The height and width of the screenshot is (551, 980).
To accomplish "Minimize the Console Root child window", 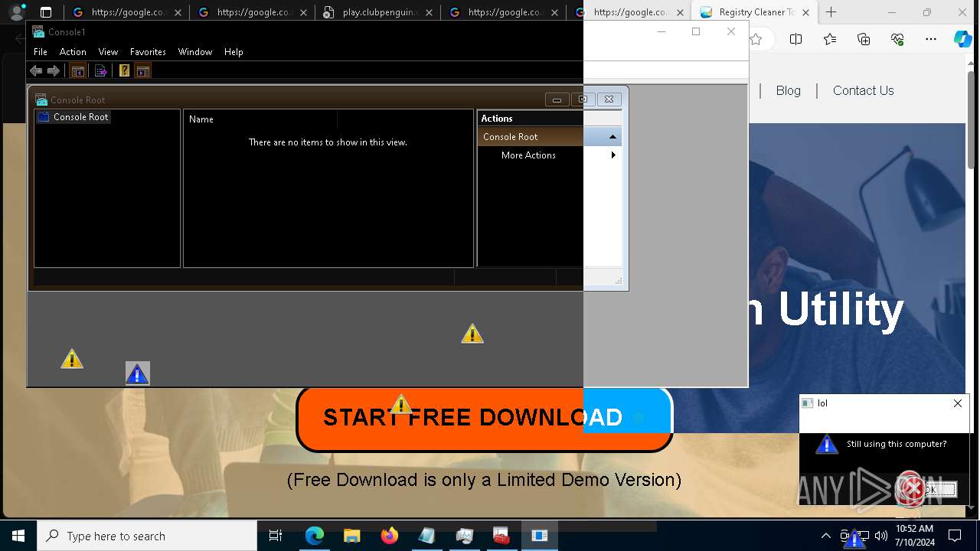I will click(x=557, y=99).
